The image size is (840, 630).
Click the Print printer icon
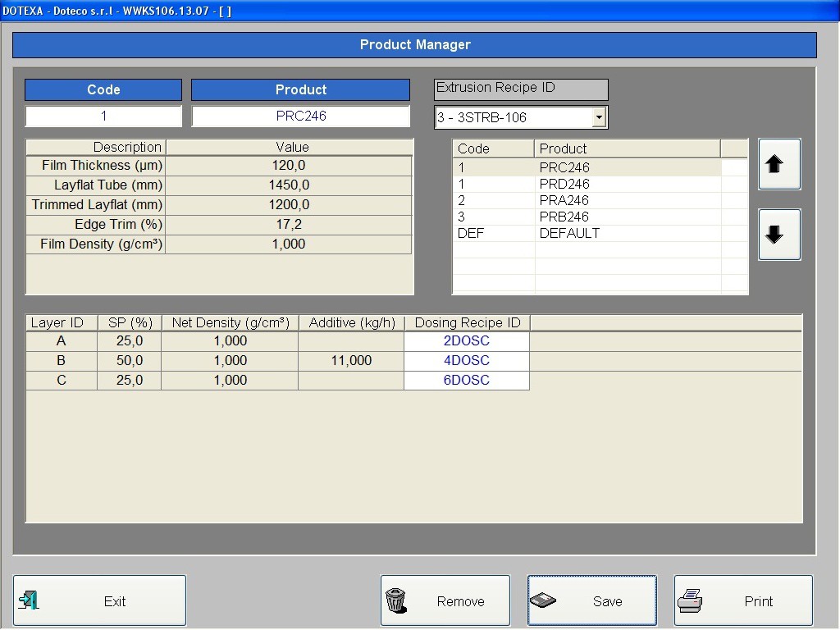[x=690, y=600]
